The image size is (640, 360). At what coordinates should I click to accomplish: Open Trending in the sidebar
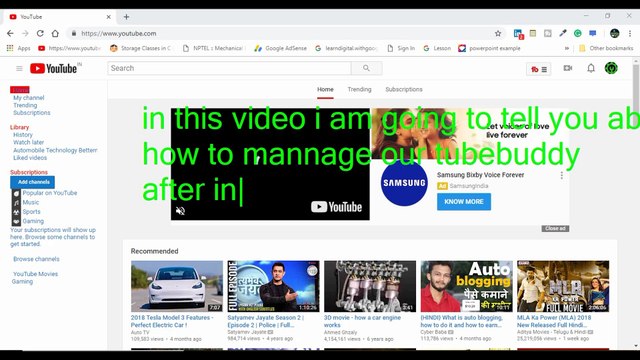pyautogui.click(x=25, y=105)
